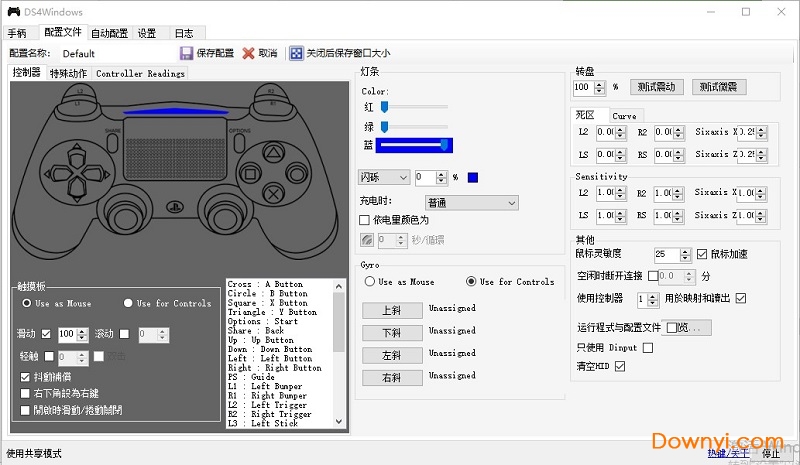Switch to the 自动配置 auto profiles tab
800x465 pixels.
(x=109, y=33)
